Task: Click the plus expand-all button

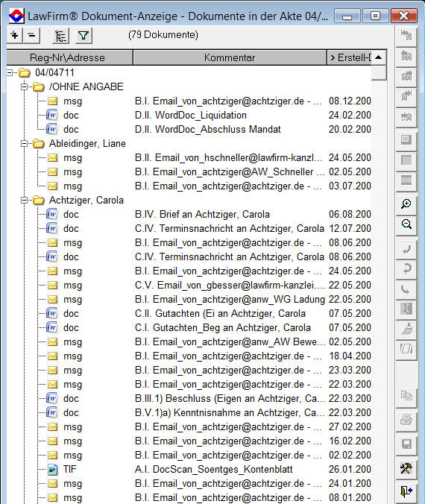Action: 14,35
